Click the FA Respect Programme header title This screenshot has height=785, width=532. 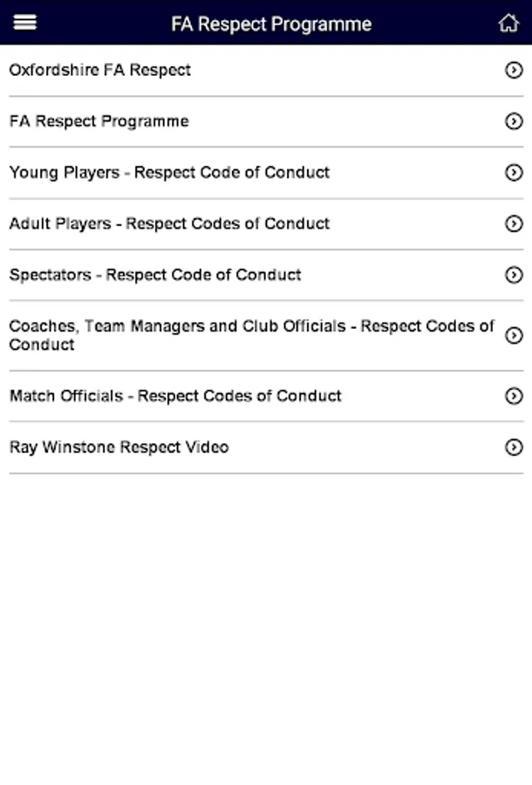(x=271, y=24)
